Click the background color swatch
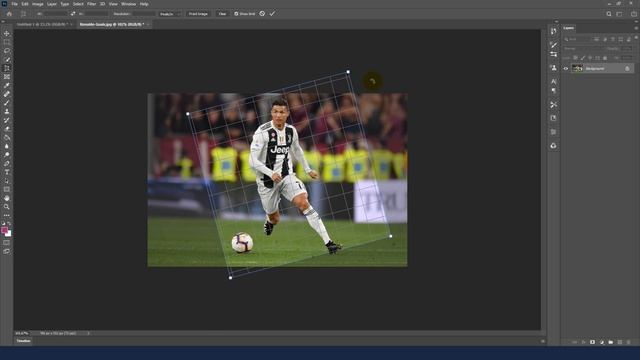640x360 pixels. click(x=9, y=234)
